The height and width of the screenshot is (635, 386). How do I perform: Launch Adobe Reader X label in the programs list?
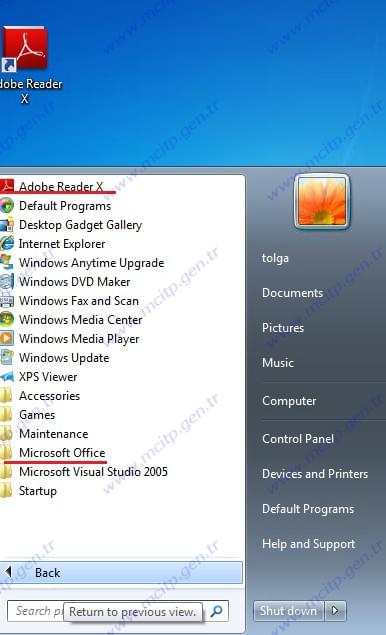[x=61, y=187]
